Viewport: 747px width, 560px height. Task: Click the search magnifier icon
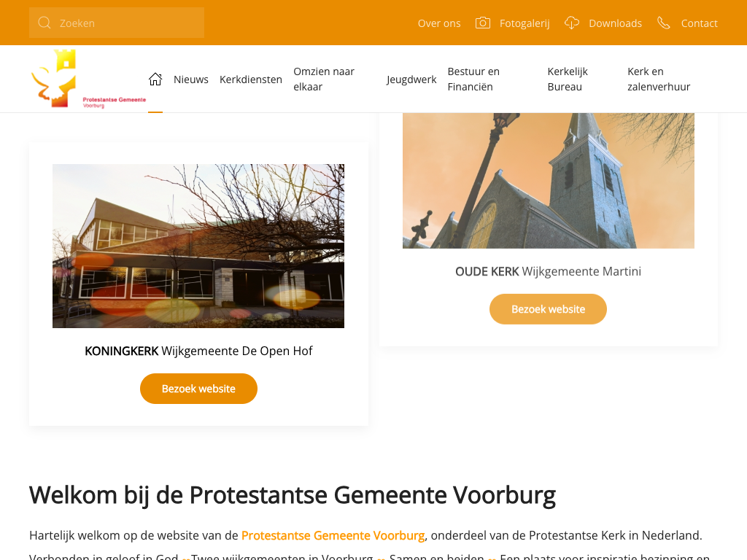click(44, 23)
